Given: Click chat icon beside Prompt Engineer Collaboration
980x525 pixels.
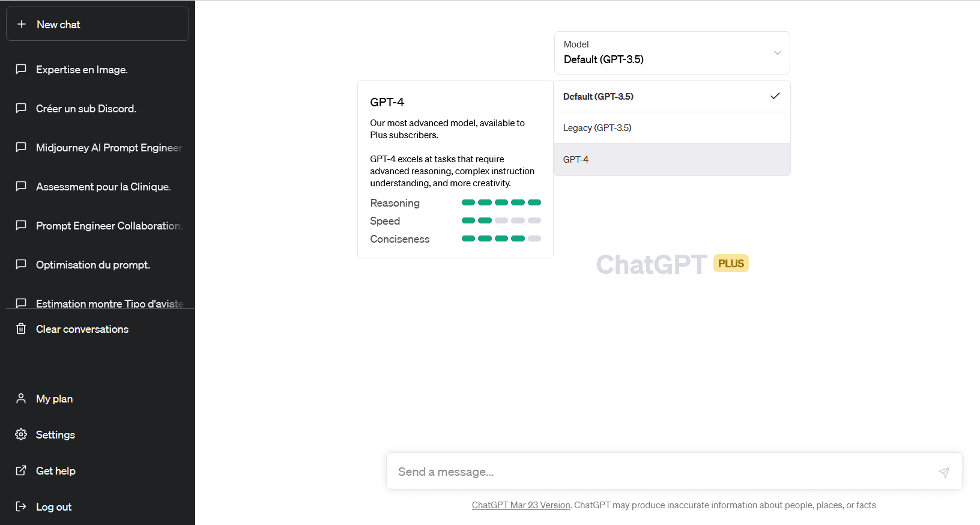Looking at the screenshot, I should tap(21, 225).
